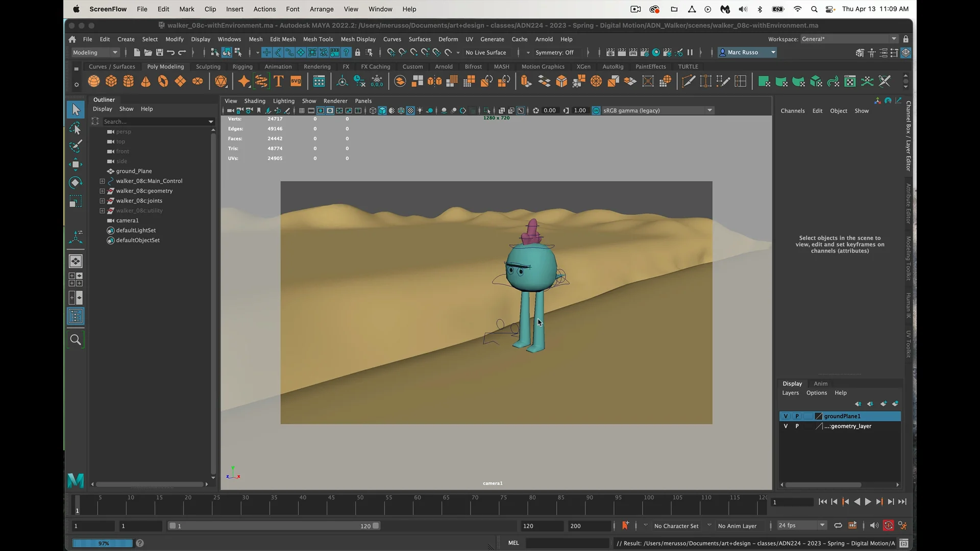
Task: Click the No Character Set label
Action: tap(676, 525)
